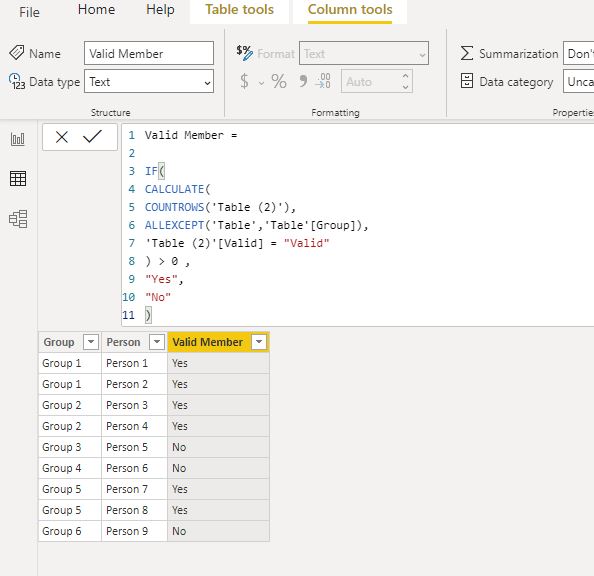Click the Person 8 cell
This screenshot has width=594, height=576.
click(x=134, y=510)
